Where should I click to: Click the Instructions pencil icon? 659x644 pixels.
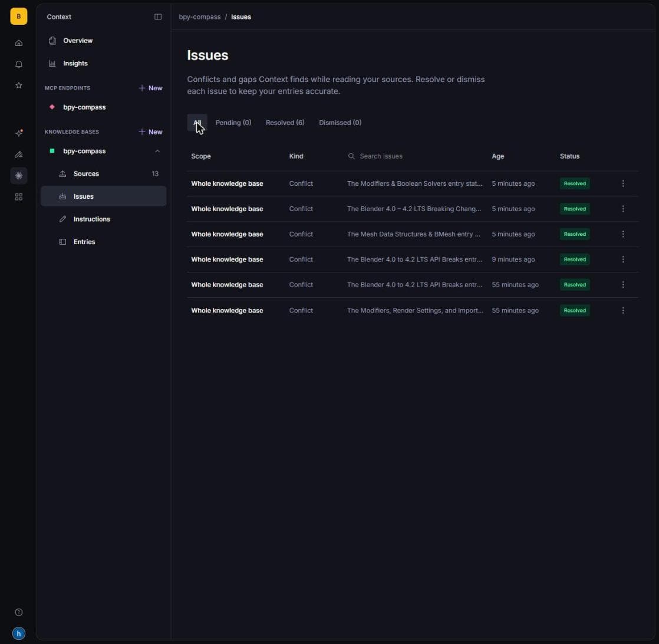click(x=62, y=219)
